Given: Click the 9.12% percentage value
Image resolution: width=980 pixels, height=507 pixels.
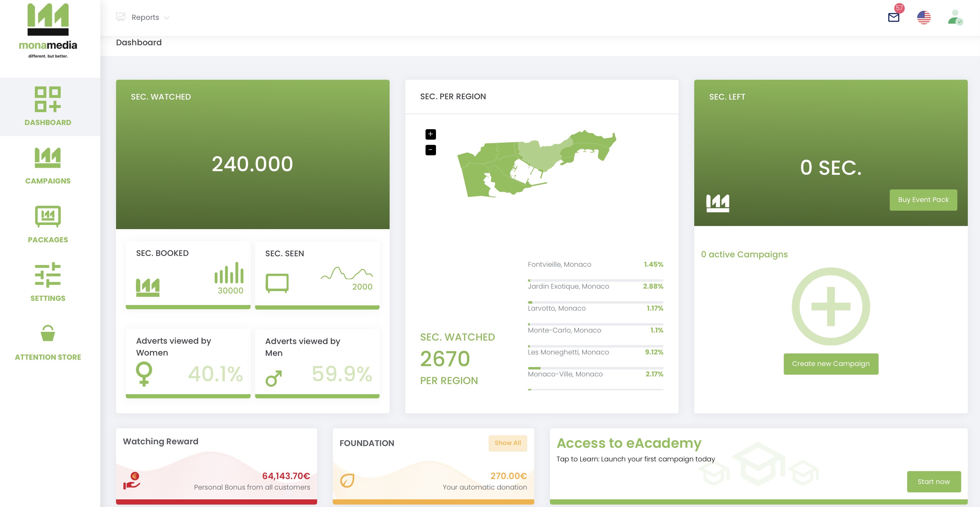Looking at the screenshot, I should click(x=654, y=352).
